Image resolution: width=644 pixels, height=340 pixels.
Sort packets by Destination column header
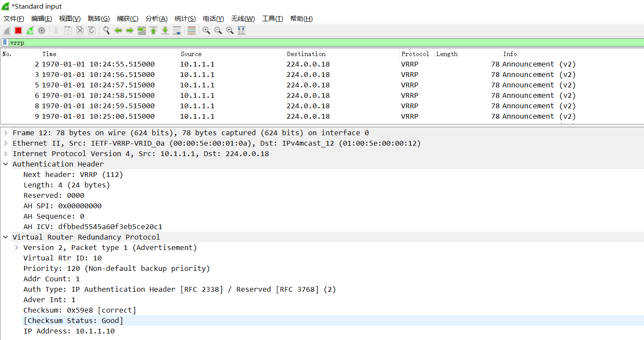coord(342,54)
